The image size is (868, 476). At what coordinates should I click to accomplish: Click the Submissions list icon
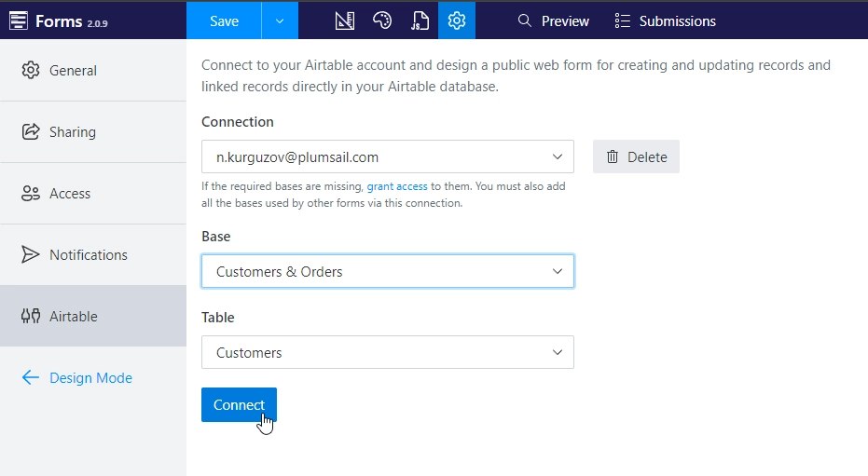[622, 21]
